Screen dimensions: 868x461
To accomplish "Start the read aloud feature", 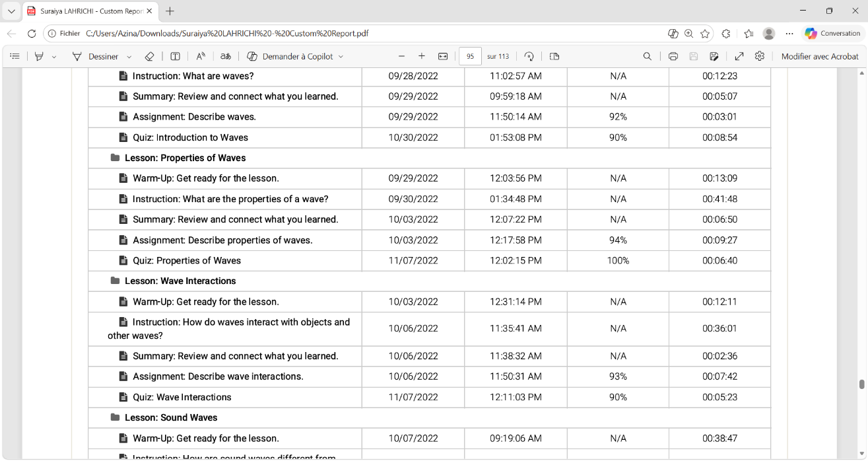I will (201, 57).
